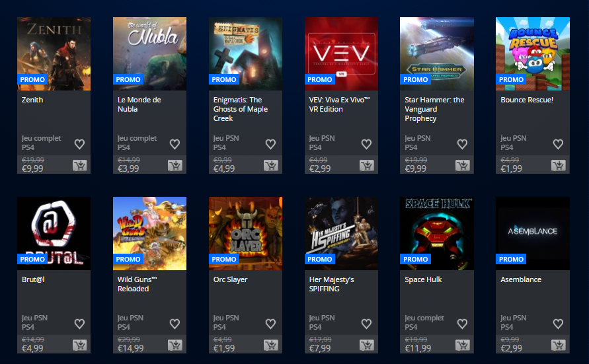Screen dimensions: 589x364
Task: Open the Enigmatis: The Ghosts of Maple Creek title
Action: click(x=241, y=109)
